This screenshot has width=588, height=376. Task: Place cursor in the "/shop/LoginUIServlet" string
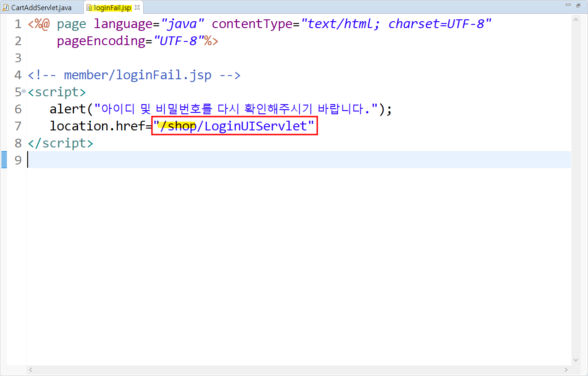[234, 126]
